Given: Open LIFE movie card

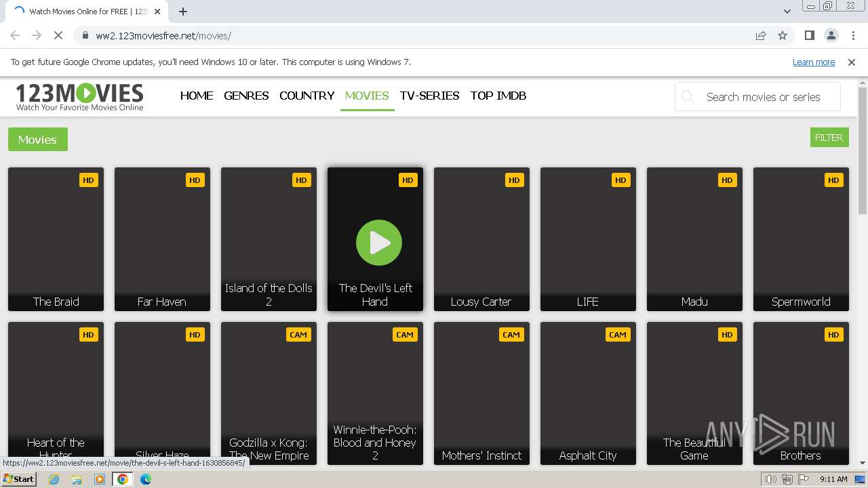Looking at the screenshot, I should pyautogui.click(x=588, y=239).
